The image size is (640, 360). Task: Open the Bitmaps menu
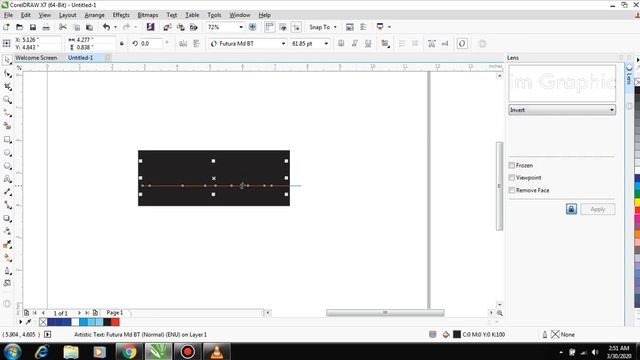point(148,15)
